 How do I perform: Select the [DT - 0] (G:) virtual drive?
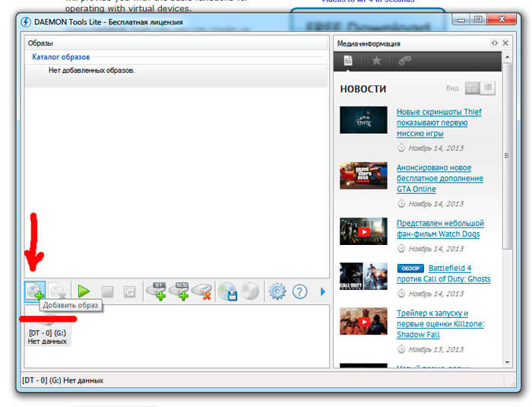(x=47, y=329)
